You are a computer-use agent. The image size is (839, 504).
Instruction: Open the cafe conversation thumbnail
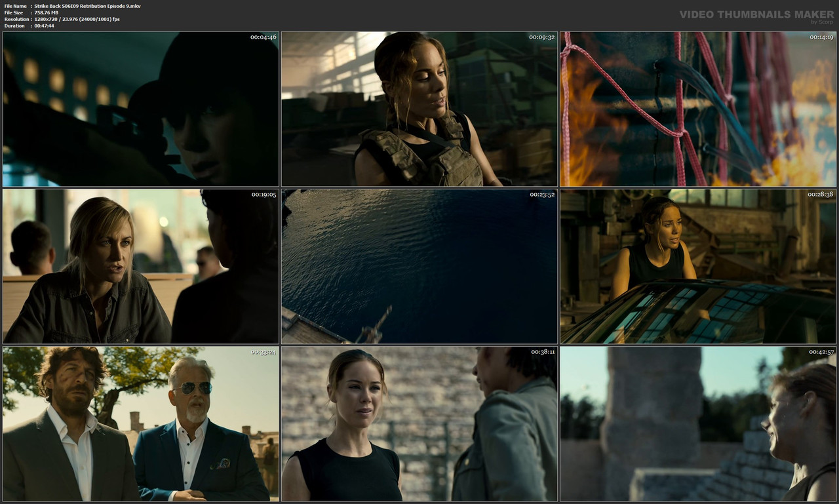coord(139,265)
